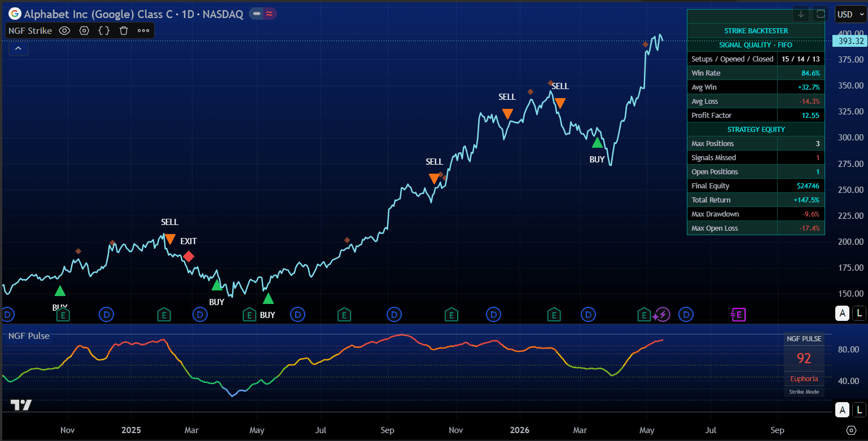
Task: Open earnings E marker near July 2025
Action: [x=344, y=314]
